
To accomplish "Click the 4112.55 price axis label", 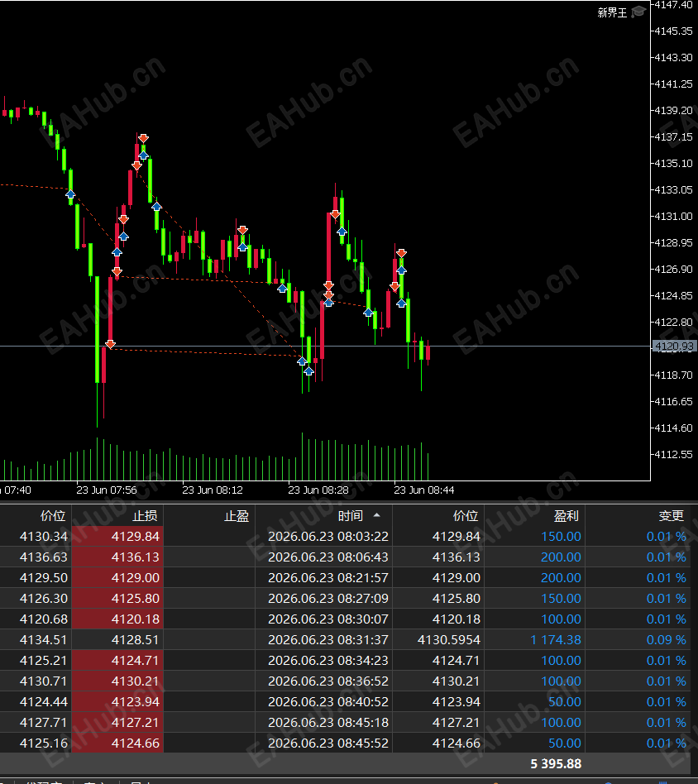I will [x=673, y=454].
